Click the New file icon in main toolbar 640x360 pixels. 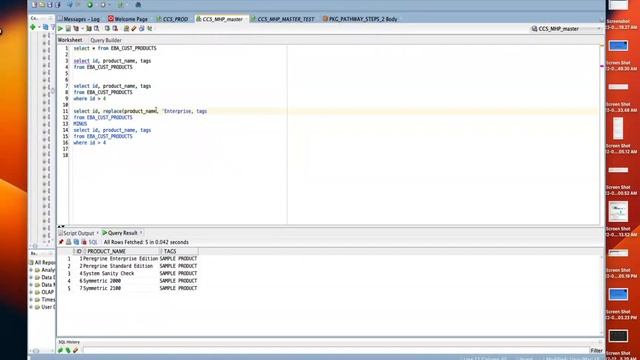point(34,5)
